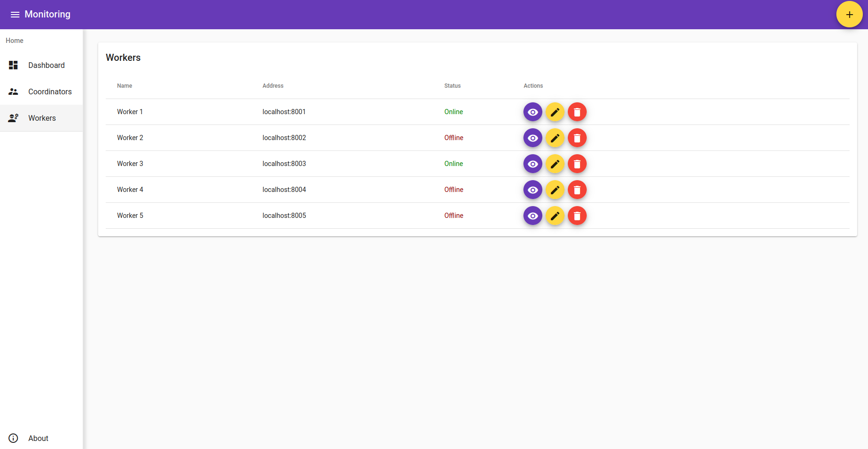Click Online status of Worker 1
Image resolution: width=868 pixels, height=449 pixels.
(454, 112)
